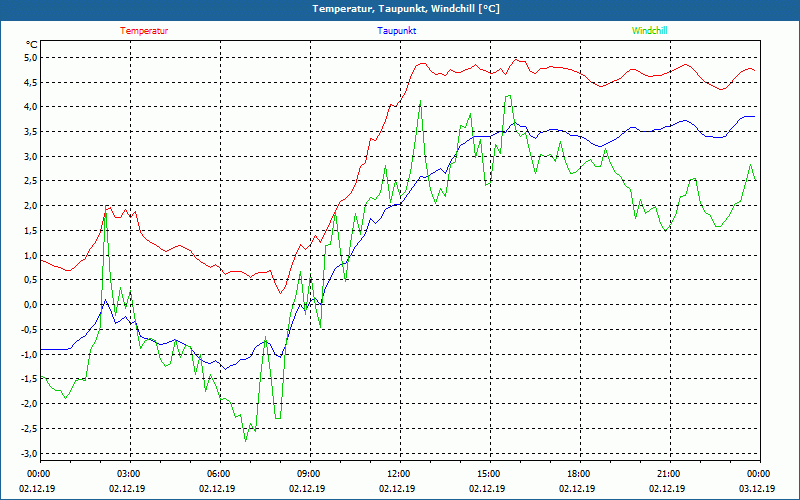Click the 1,5 y-axis value

(31, 231)
